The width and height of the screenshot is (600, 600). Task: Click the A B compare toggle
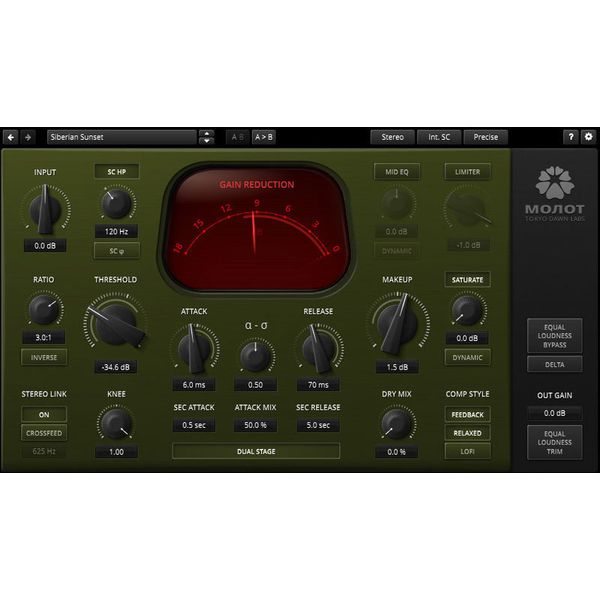[237, 137]
